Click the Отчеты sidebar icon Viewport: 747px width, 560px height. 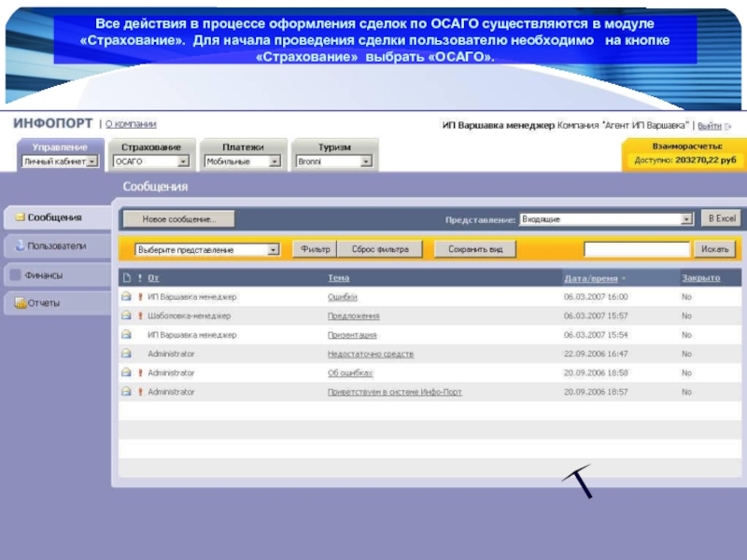(x=18, y=303)
